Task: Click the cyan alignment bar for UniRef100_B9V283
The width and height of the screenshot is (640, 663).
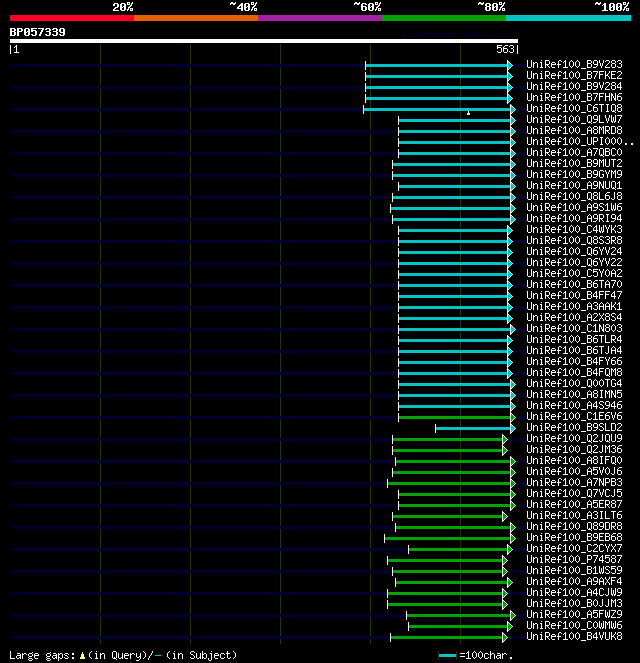Action: click(x=437, y=65)
